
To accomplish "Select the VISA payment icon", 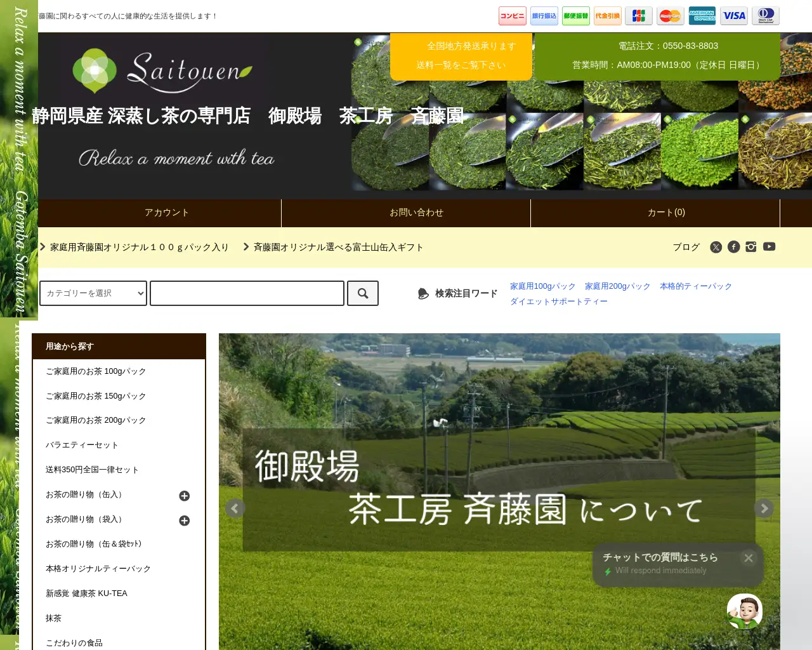I will pyautogui.click(x=733, y=16).
